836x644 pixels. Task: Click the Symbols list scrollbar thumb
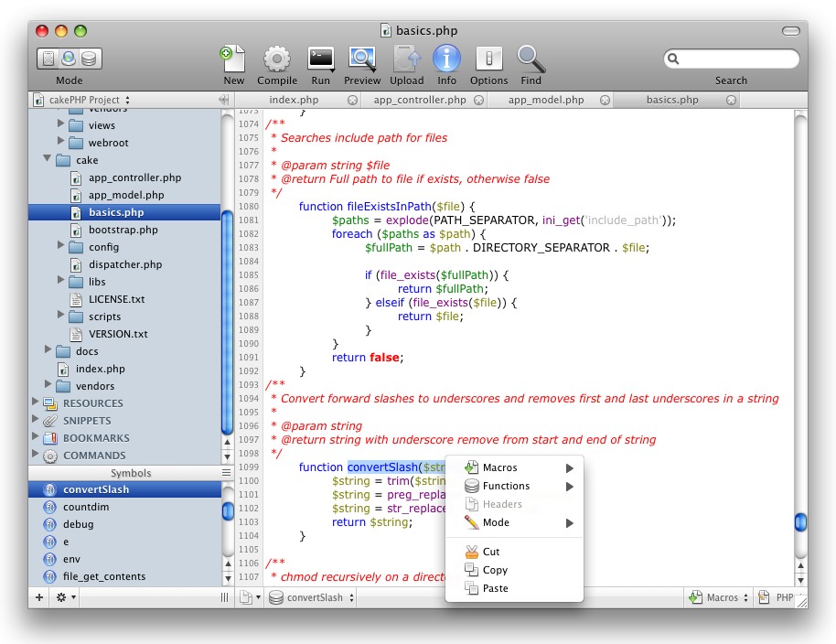[x=227, y=510]
